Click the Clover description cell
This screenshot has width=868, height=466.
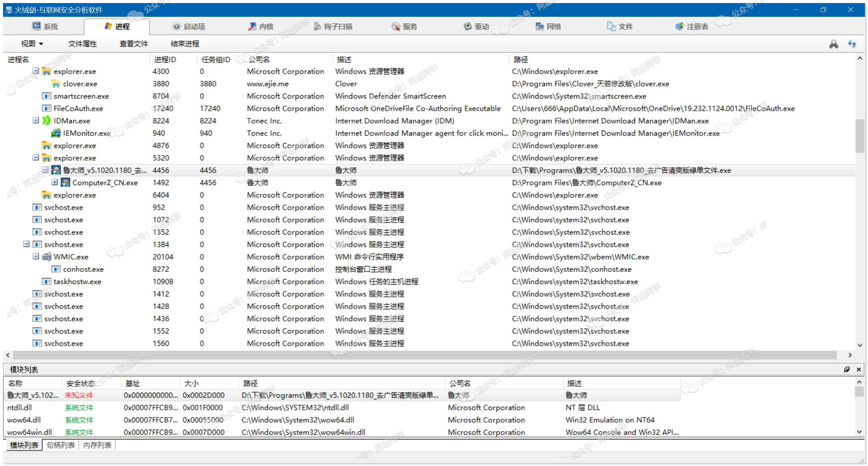tap(346, 83)
